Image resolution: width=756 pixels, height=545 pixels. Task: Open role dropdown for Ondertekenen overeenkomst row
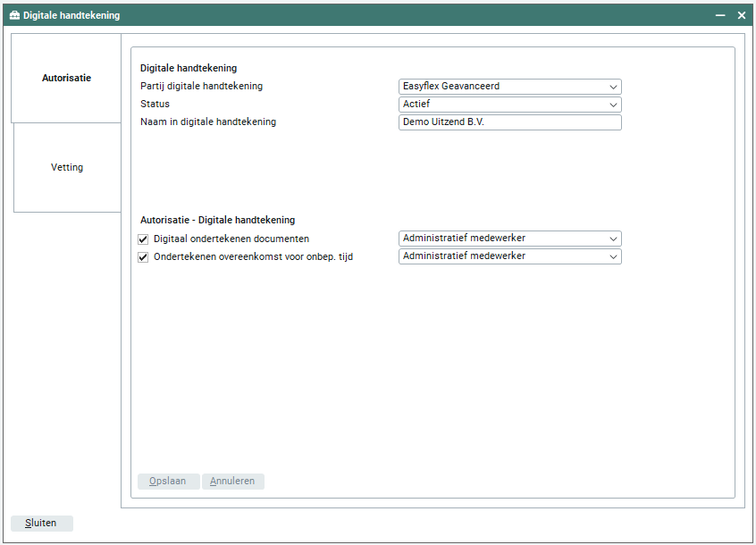pos(509,256)
